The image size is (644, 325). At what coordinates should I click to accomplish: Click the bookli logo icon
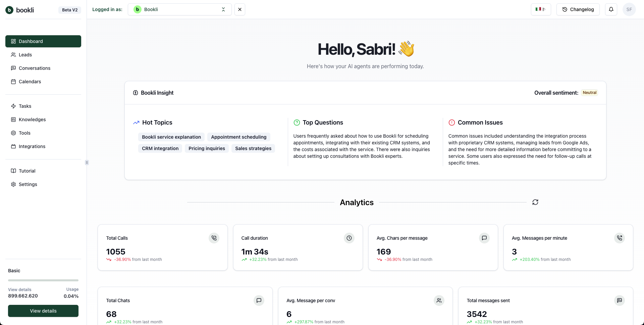pyautogui.click(x=9, y=10)
